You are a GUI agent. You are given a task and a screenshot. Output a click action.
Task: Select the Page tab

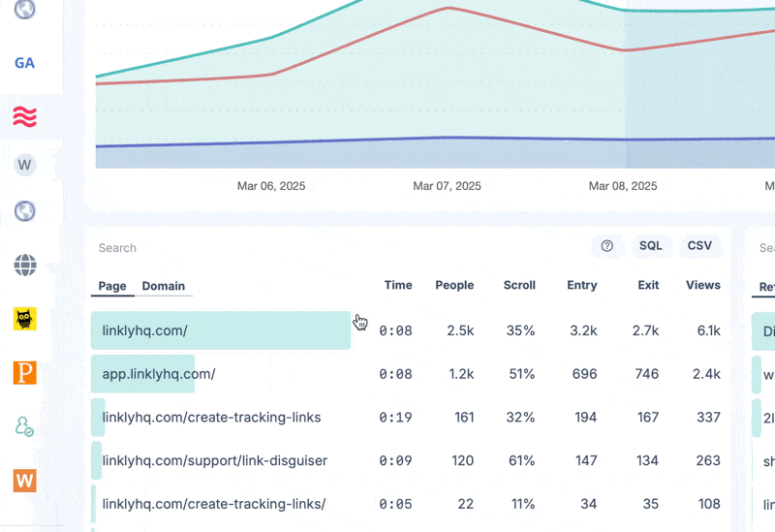coord(112,286)
